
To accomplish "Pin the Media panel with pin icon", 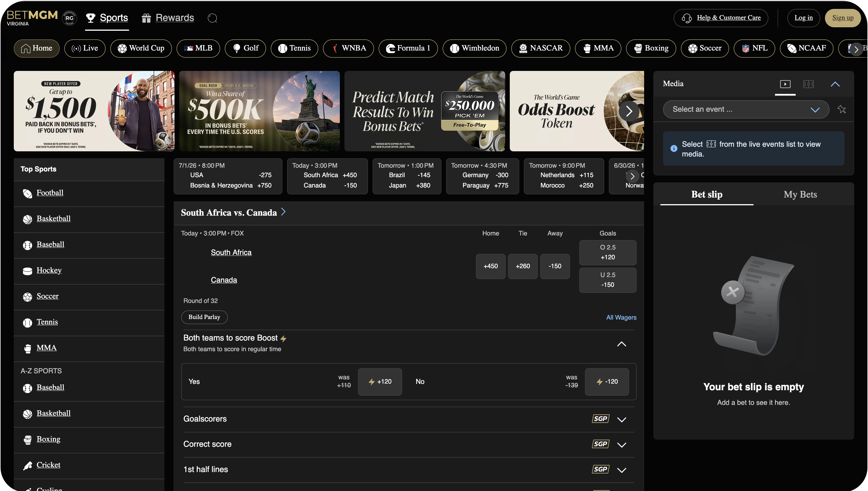I will (x=841, y=109).
